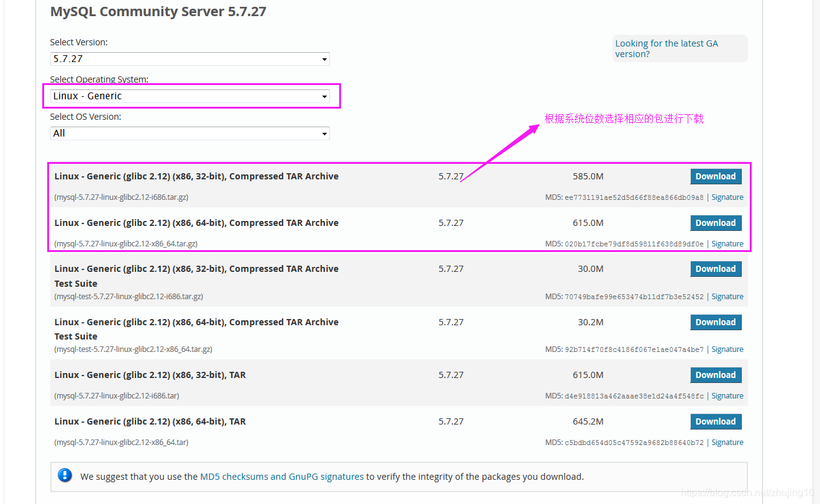Click the 645.2M file size value
The image size is (820, 504).
588,421
